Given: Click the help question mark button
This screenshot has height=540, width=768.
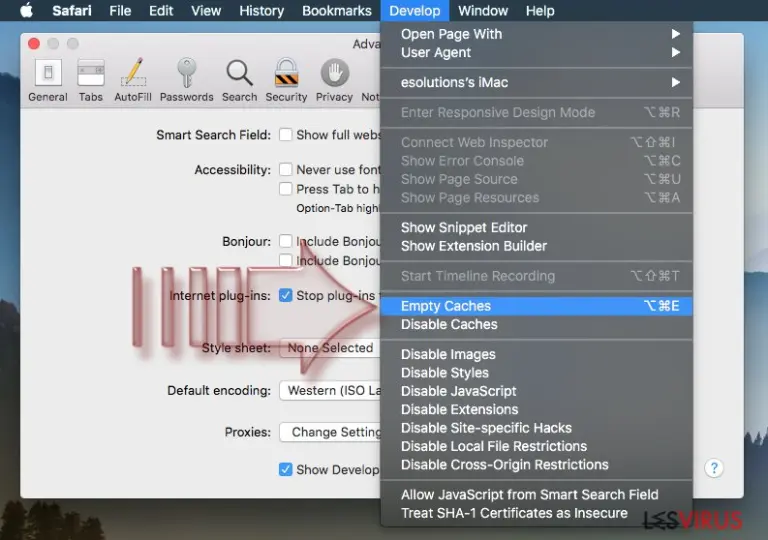Looking at the screenshot, I should click(714, 468).
